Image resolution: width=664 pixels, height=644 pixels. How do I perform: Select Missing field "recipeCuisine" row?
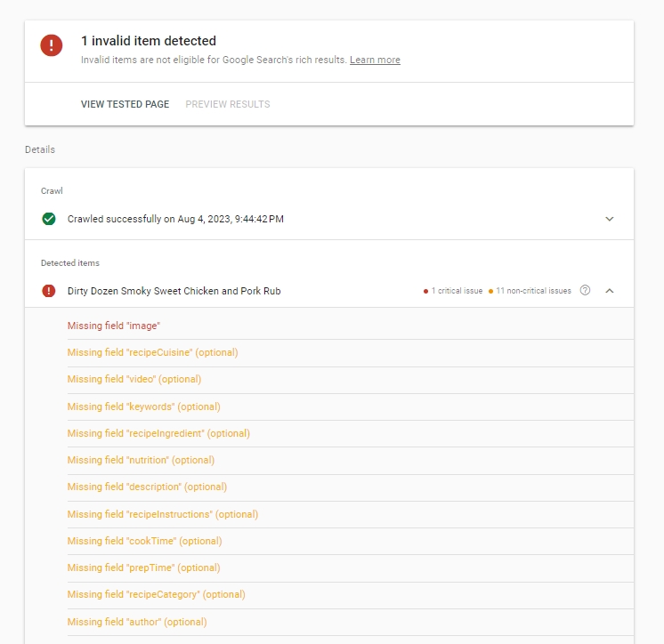click(152, 352)
